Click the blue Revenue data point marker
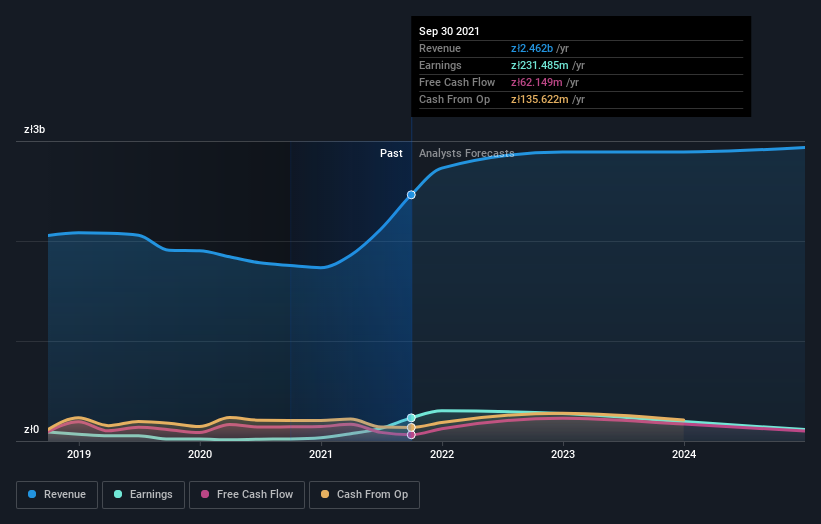This screenshot has height=524, width=821. click(412, 195)
